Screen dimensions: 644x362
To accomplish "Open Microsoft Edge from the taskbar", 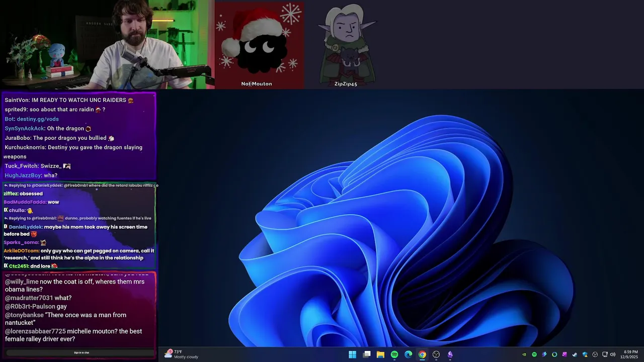I will [408, 354].
